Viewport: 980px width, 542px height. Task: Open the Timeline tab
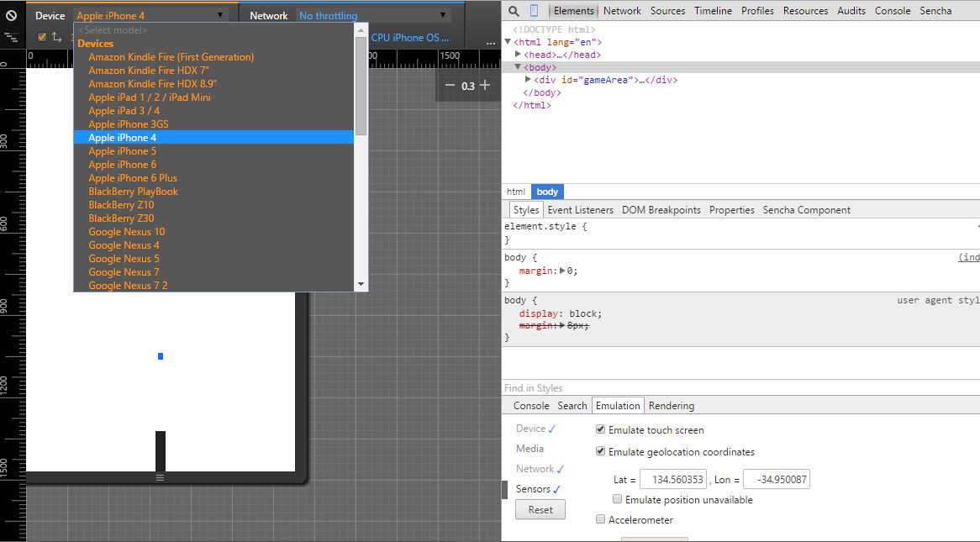tap(713, 11)
